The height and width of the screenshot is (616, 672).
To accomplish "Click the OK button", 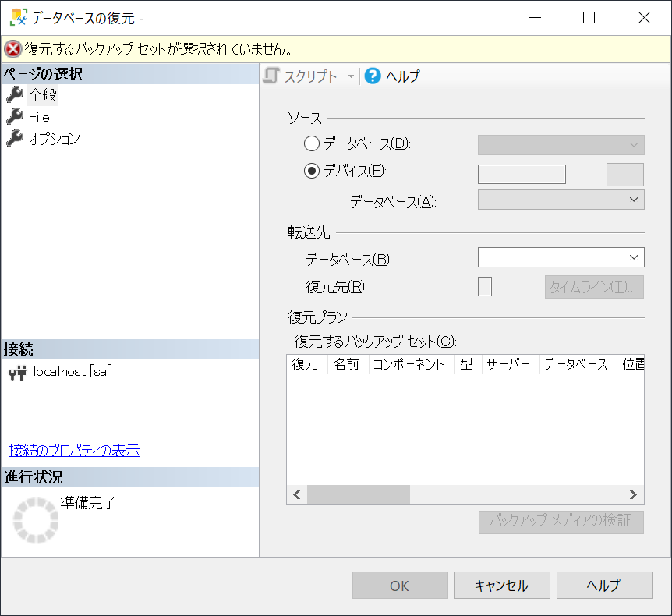I will [x=400, y=585].
